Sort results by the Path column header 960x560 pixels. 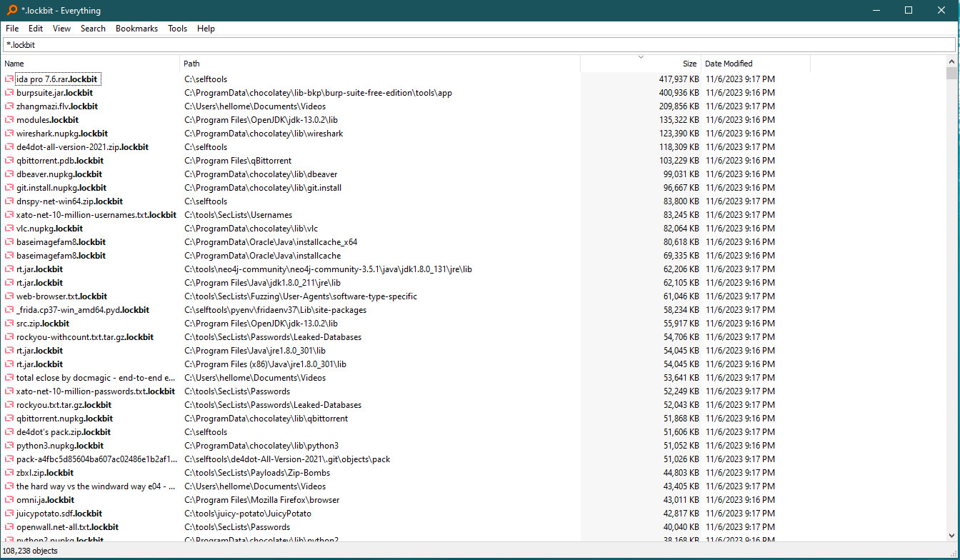click(380, 64)
